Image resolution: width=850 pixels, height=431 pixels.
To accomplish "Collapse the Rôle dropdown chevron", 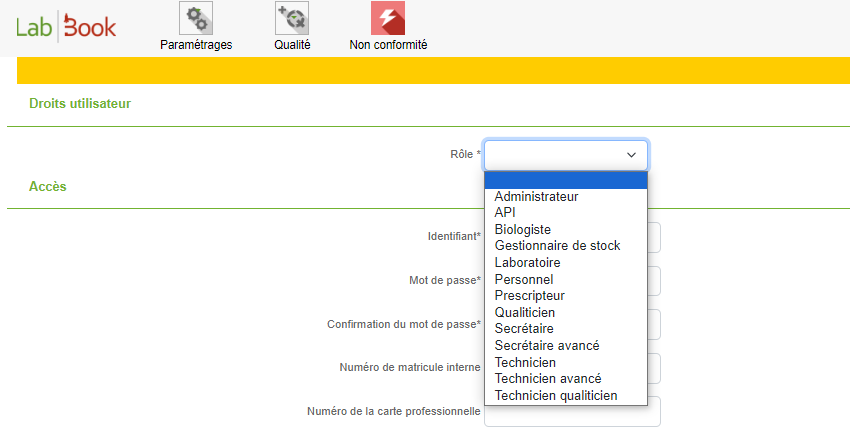I will pos(631,155).
